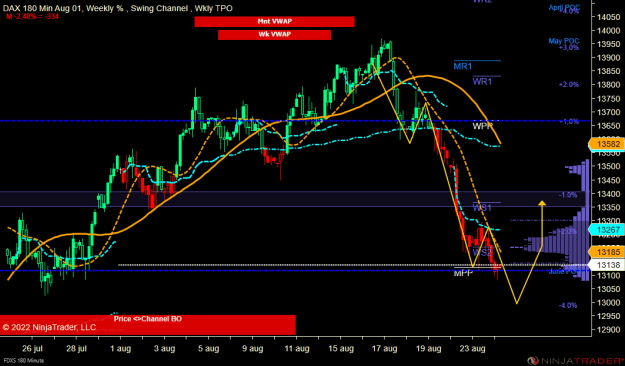Screen dimensions: 625x366
Task: Click the 1 aug date on time axis
Action: (120, 348)
